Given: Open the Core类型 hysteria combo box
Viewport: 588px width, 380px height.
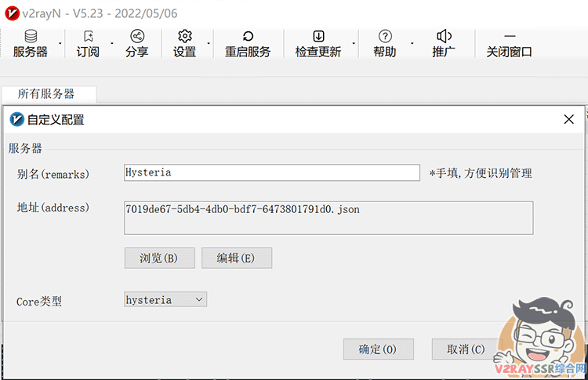Looking at the screenshot, I should pos(165,299).
